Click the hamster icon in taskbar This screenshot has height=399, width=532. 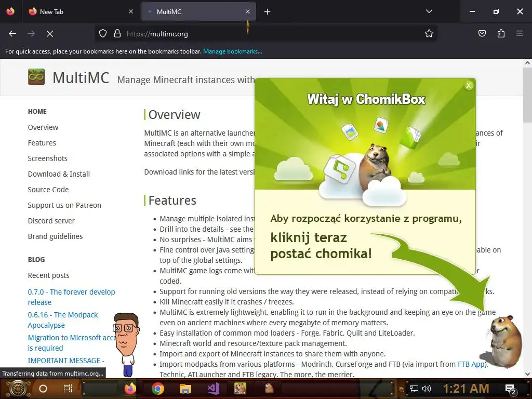pos(269,389)
